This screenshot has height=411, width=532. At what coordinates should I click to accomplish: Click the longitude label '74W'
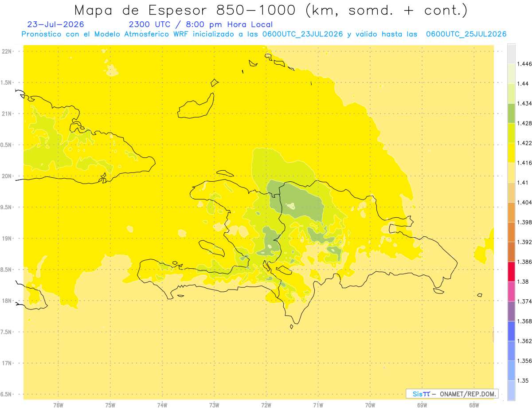click(x=162, y=405)
